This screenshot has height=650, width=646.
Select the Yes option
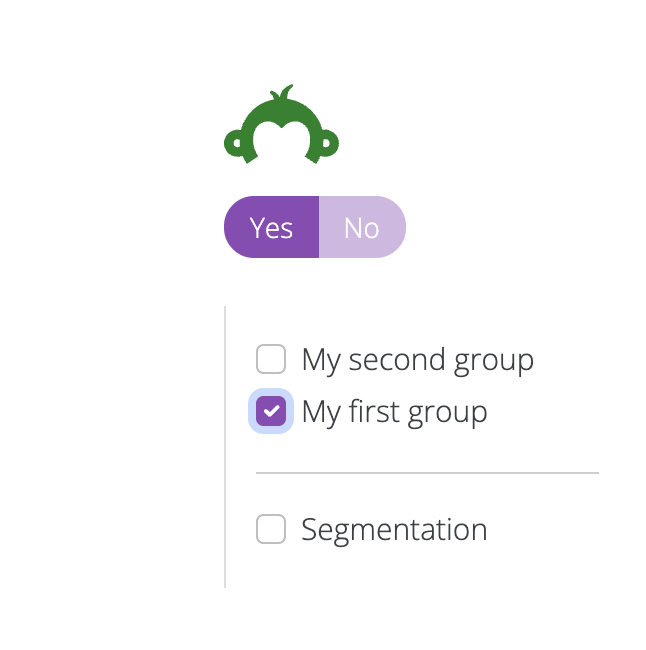click(x=271, y=227)
